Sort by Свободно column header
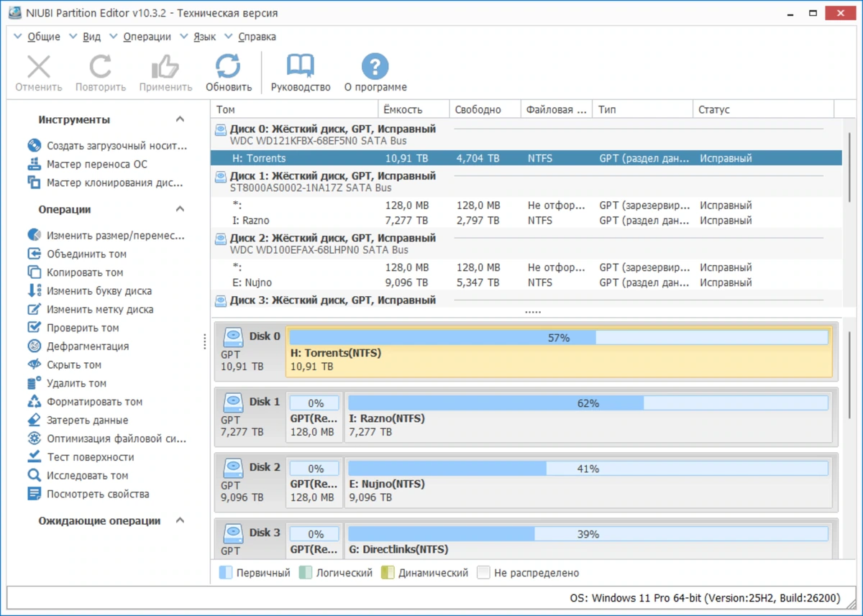Screen dimensions: 863x616 tap(485, 110)
